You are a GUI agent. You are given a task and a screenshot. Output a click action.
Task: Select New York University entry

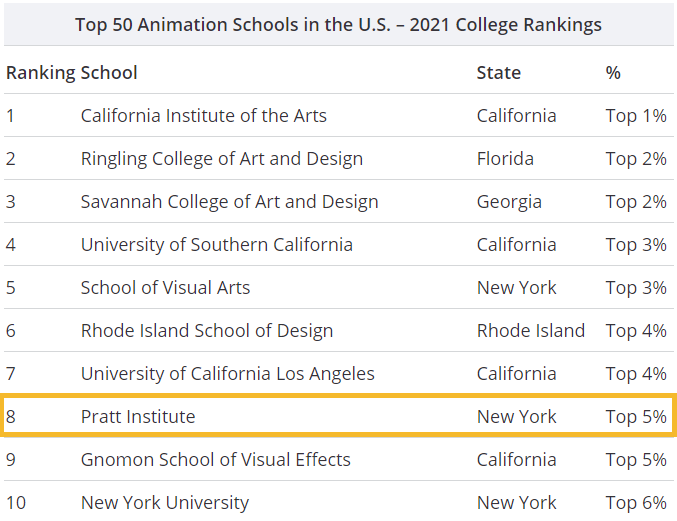164,503
